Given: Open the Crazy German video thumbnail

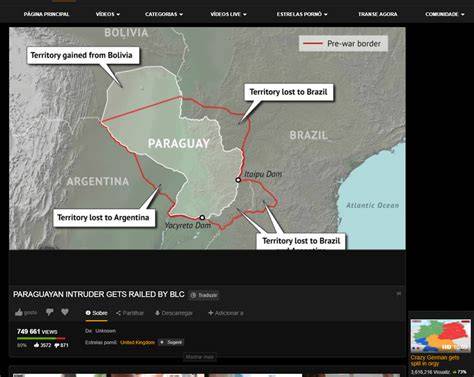Looking at the screenshot, I should point(440,336).
